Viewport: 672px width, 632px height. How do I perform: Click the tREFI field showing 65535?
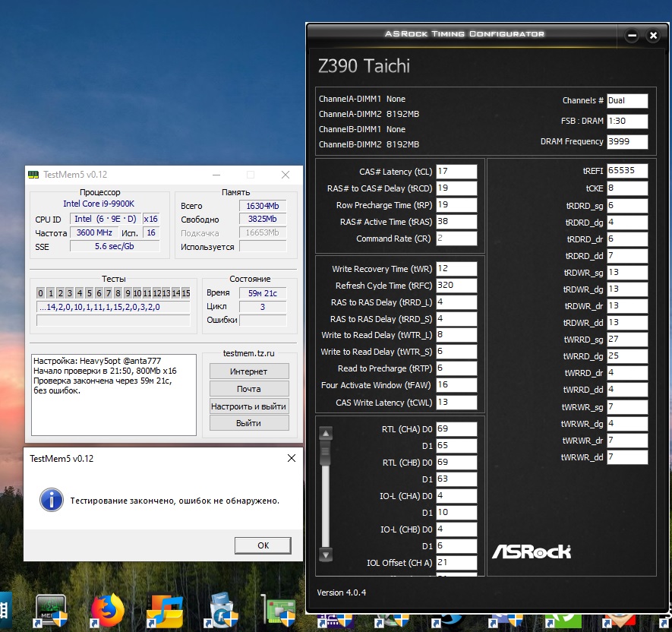point(627,171)
